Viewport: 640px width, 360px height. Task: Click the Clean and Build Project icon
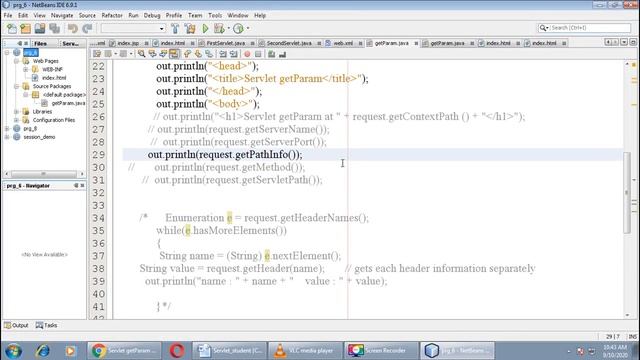pos(190,29)
